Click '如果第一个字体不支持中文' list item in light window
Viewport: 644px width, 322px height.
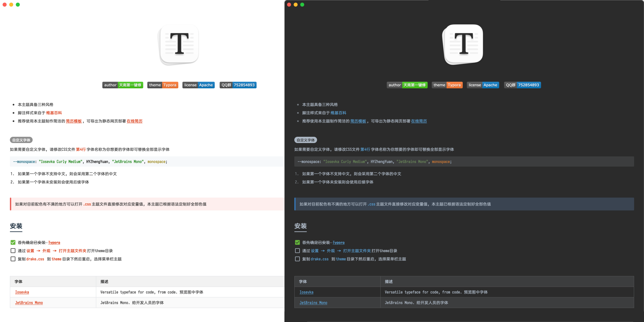tap(67, 174)
